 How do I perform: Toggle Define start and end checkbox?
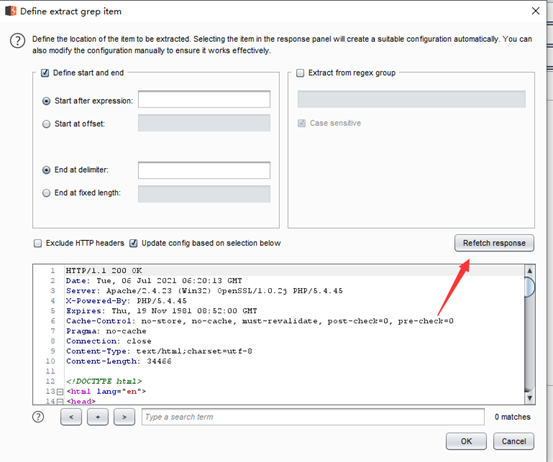(x=45, y=73)
